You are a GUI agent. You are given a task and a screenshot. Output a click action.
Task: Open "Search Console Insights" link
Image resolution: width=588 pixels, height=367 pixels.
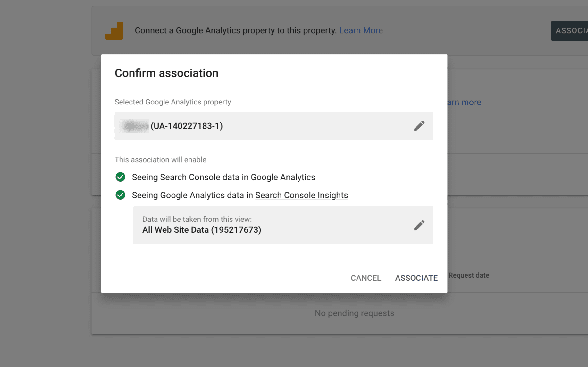pos(301,195)
